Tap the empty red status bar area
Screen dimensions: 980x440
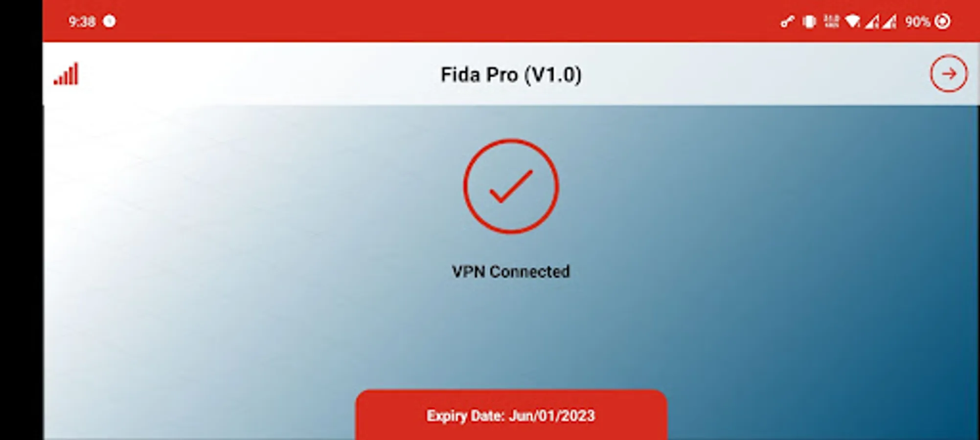pos(440,22)
